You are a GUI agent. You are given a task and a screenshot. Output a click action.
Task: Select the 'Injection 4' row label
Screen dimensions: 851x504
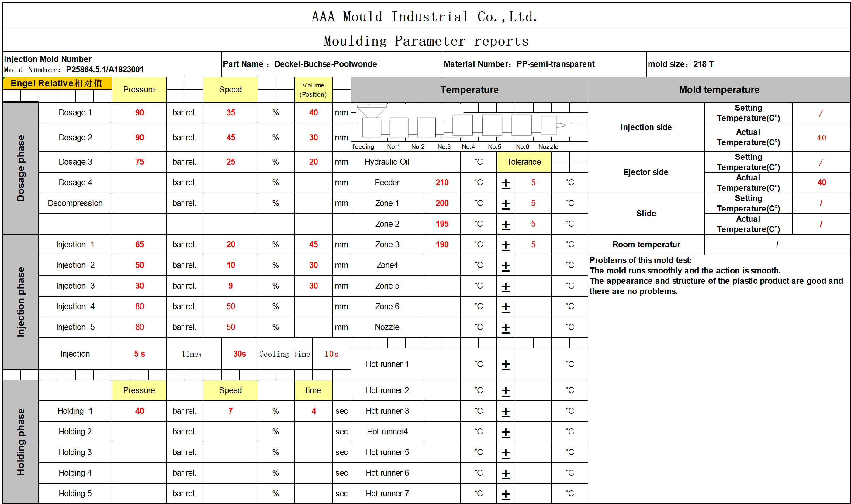75,306
